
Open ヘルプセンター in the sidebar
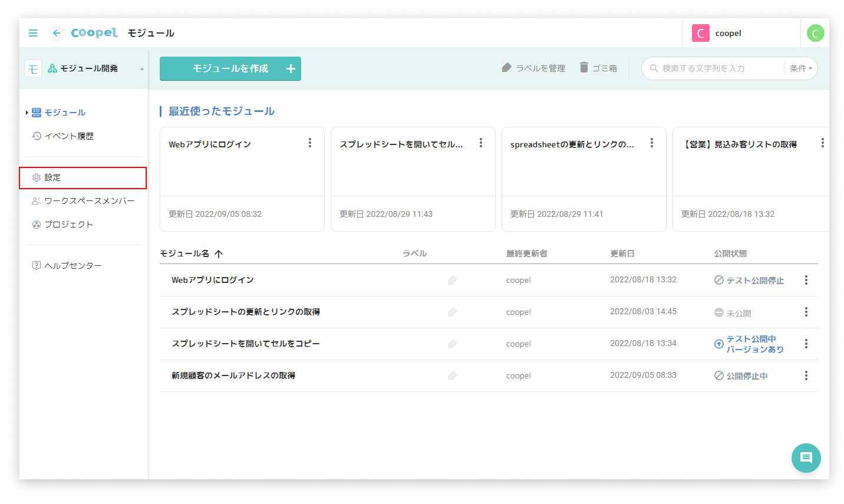67,266
